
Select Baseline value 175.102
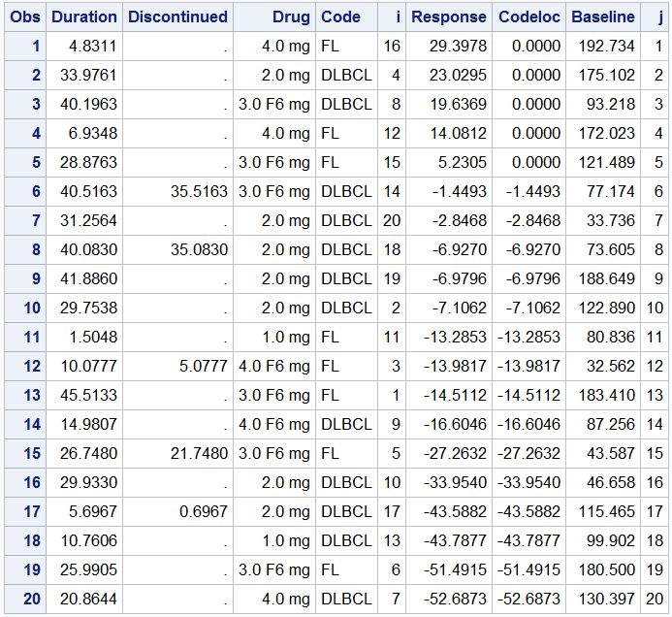tap(606, 76)
